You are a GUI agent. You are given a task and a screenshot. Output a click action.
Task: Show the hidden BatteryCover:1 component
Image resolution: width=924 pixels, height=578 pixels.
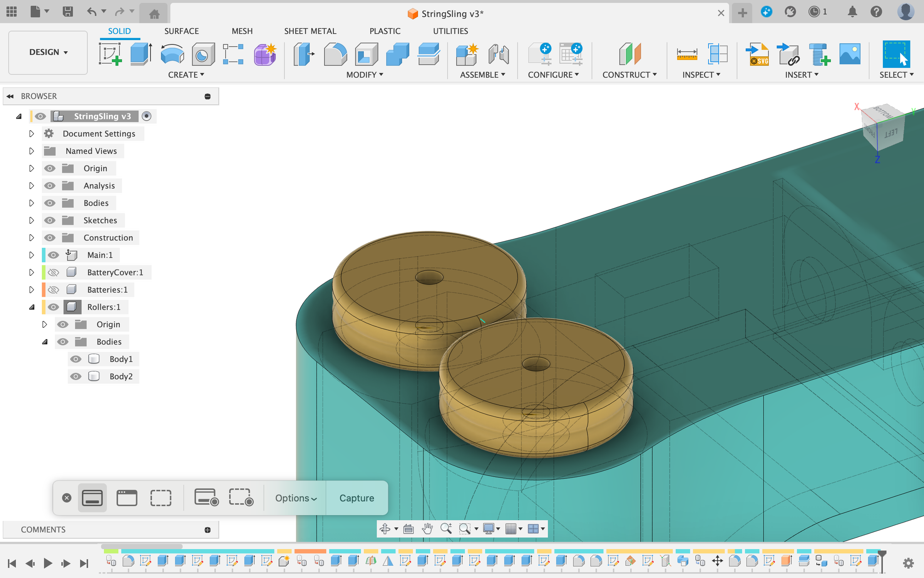click(x=53, y=272)
